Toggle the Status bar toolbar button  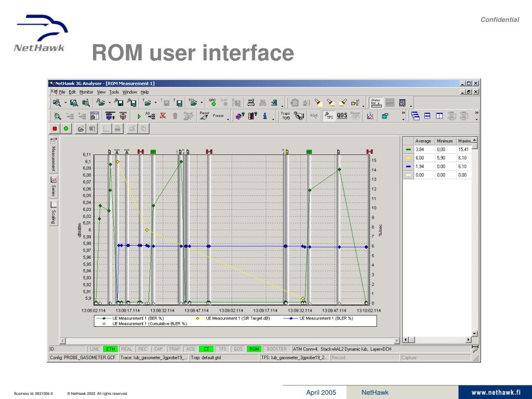point(376,102)
